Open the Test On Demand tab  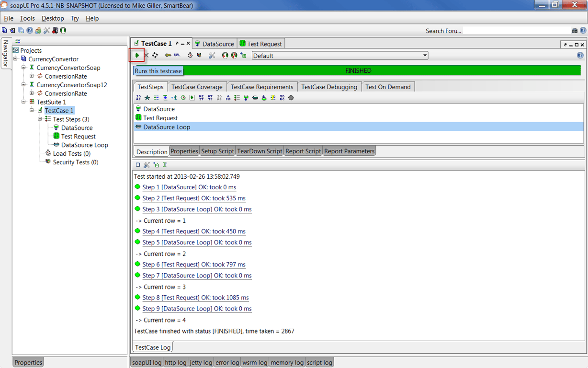point(388,87)
